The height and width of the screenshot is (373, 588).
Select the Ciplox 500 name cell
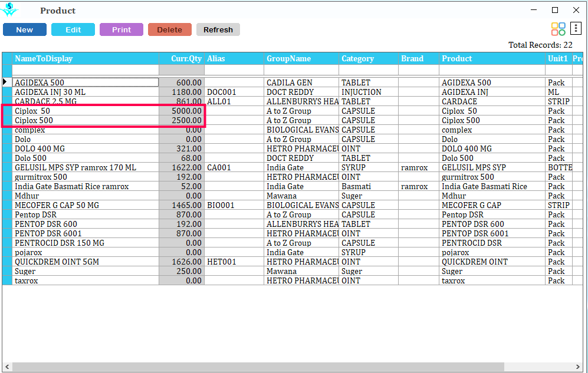(x=86, y=120)
